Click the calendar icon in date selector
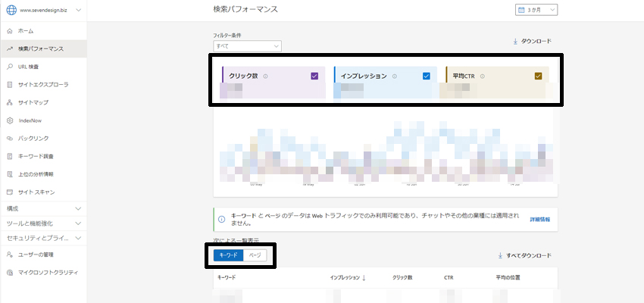The height and width of the screenshot is (303, 644). [x=521, y=10]
